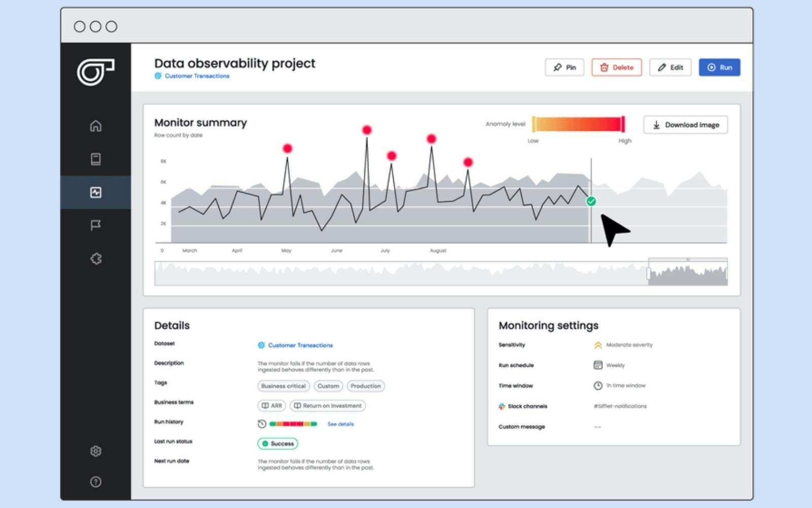812x508 pixels.
Task: Click the Monitoring settings heading
Action: [x=549, y=325]
